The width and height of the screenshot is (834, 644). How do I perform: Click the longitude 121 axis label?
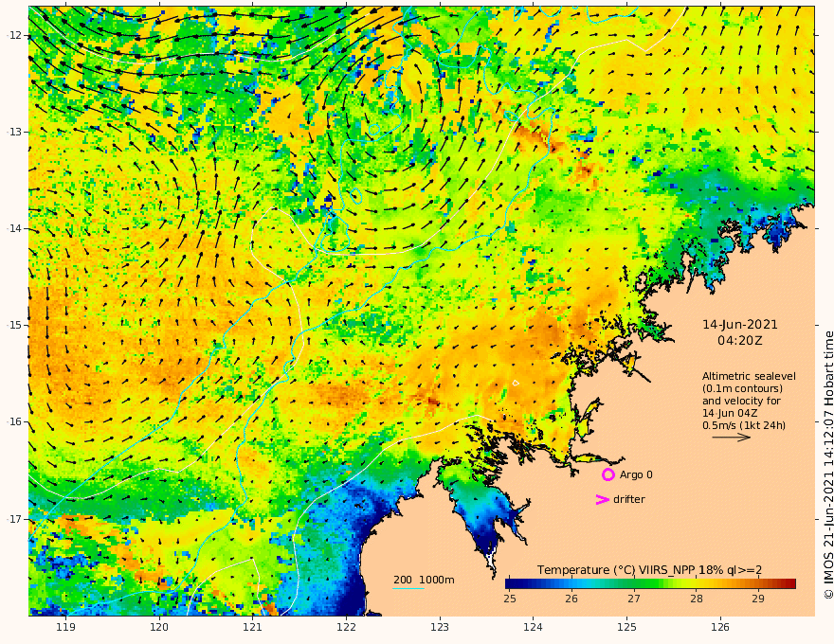(x=253, y=628)
